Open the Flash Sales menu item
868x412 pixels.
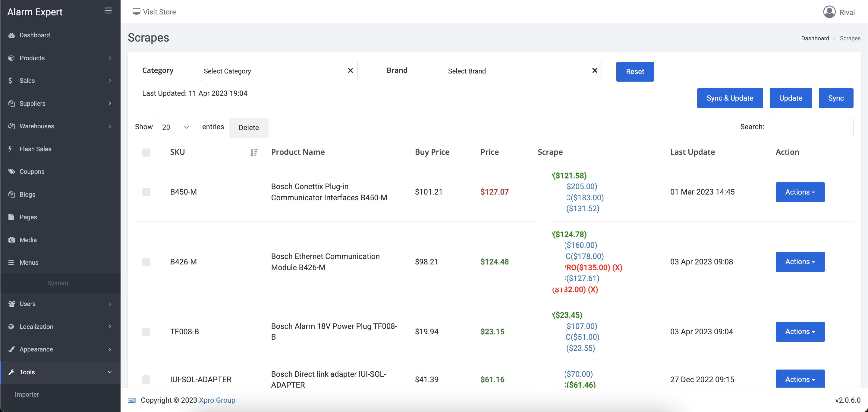[x=35, y=149]
